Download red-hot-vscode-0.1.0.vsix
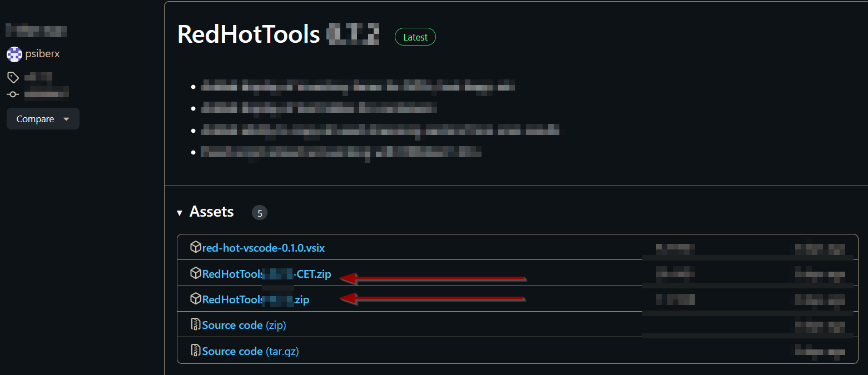The height and width of the screenshot is (375, 868). [262, 248]
